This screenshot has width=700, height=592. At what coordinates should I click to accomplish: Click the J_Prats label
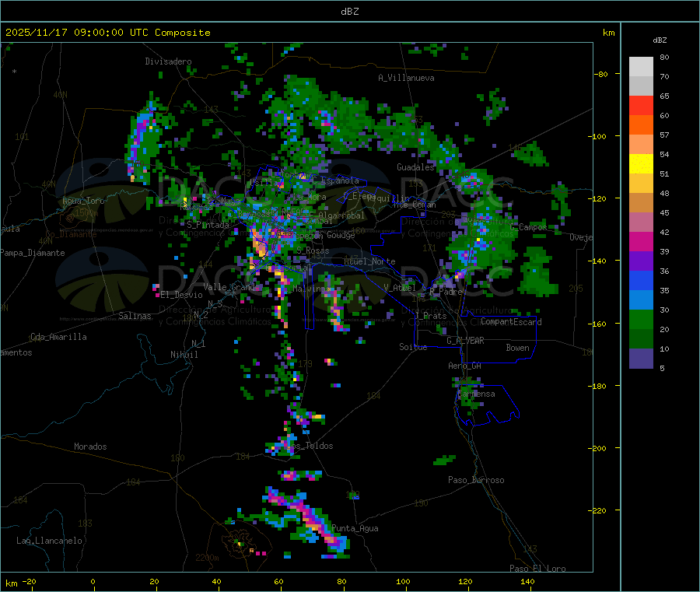(x=430, y=316)
